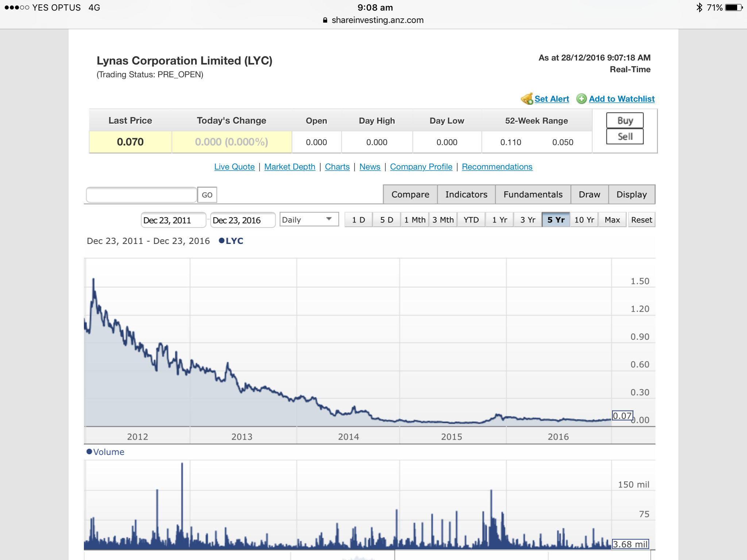Click the end date field Dec 23, 2016

243,220
